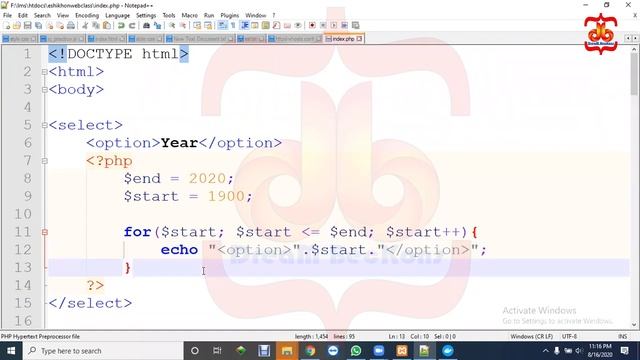Toggle the Indent Guide toolbar icon
The image size is (640, 360).
coord(244,25)
